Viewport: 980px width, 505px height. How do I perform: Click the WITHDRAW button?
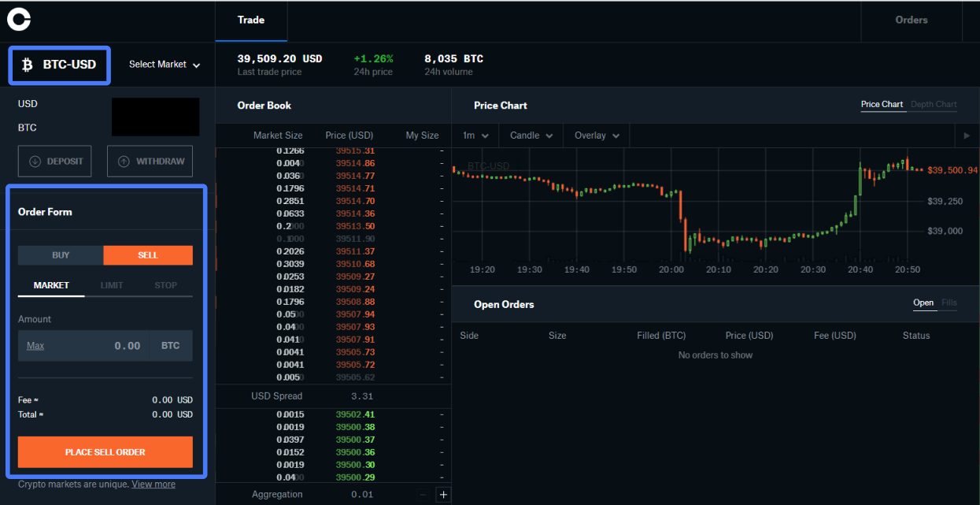pos(150,162)
